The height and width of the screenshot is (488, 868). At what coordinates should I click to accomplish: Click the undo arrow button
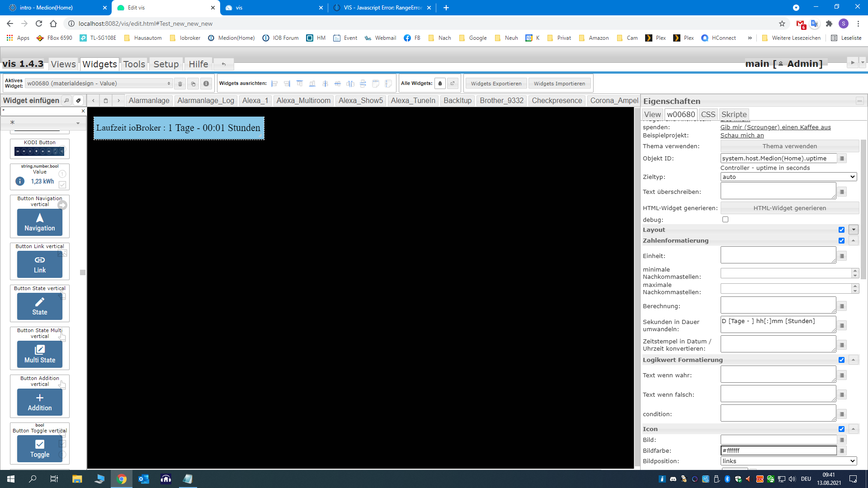[224, 64]
